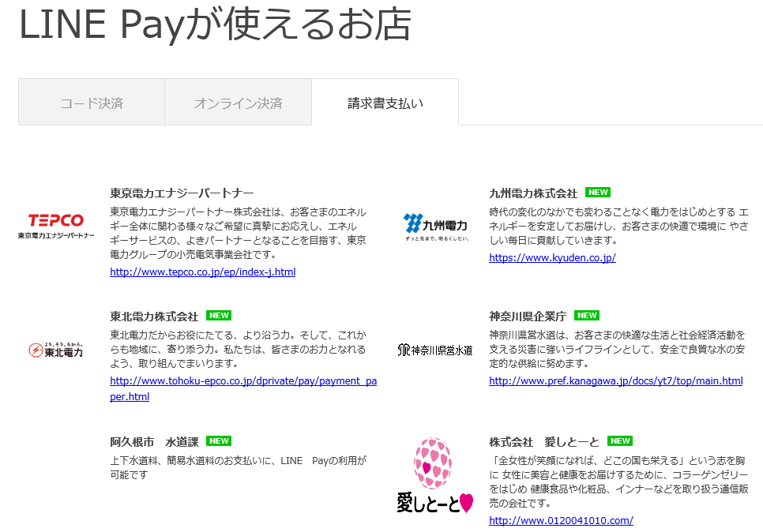
Task: Click the 東京電力エナジーパートナー description paragraph
Action: (239, 233)
